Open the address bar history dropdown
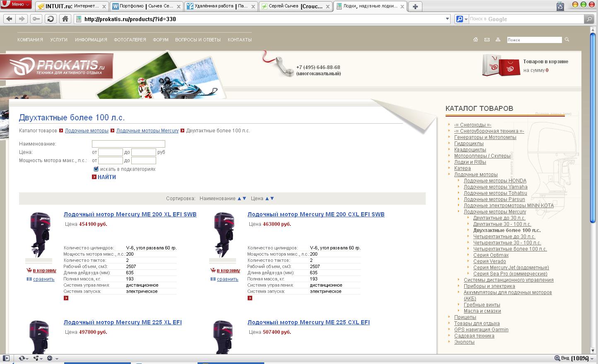Viewport: 598px width, 364px height. [447, 19]
